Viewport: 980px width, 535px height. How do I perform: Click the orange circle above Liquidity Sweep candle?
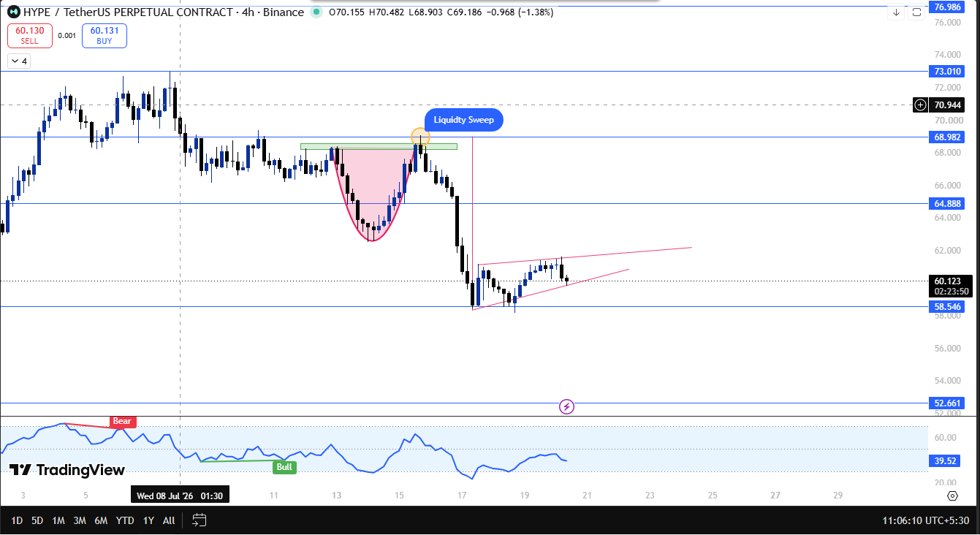(x=419, y=136)
